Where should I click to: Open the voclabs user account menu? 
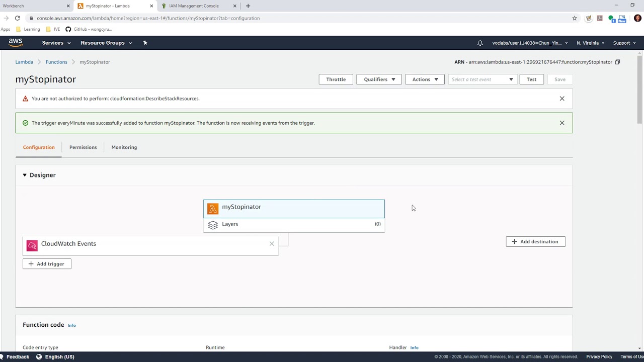[530, 43]
